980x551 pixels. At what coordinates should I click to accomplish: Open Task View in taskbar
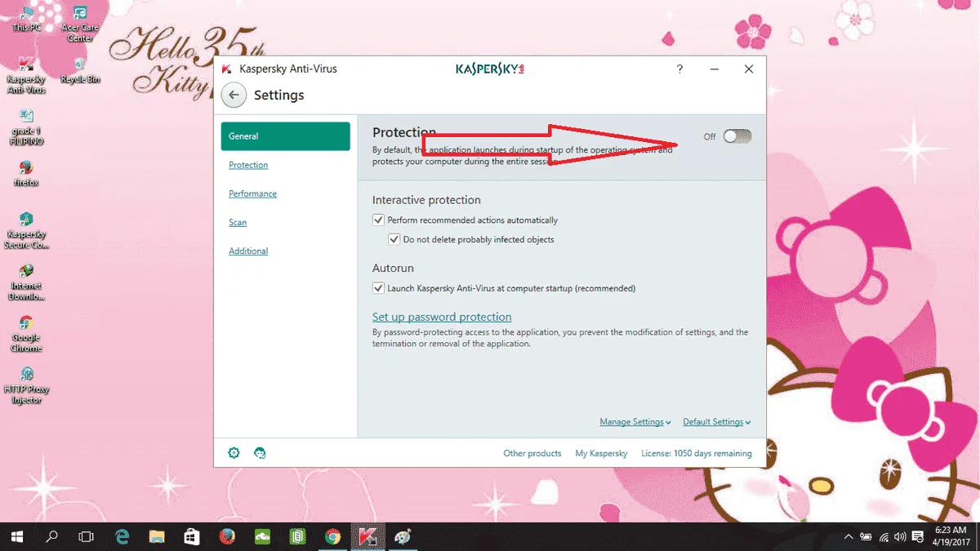[x=86, y=536]
